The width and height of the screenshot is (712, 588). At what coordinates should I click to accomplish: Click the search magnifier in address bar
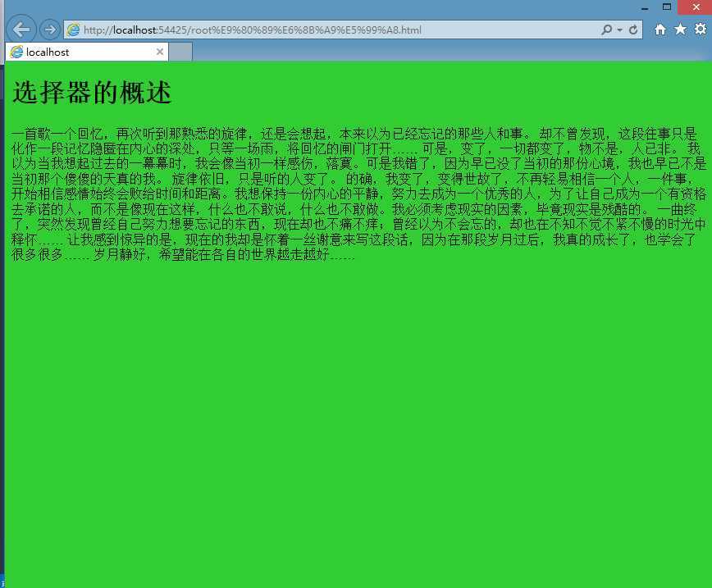[606, 30]
